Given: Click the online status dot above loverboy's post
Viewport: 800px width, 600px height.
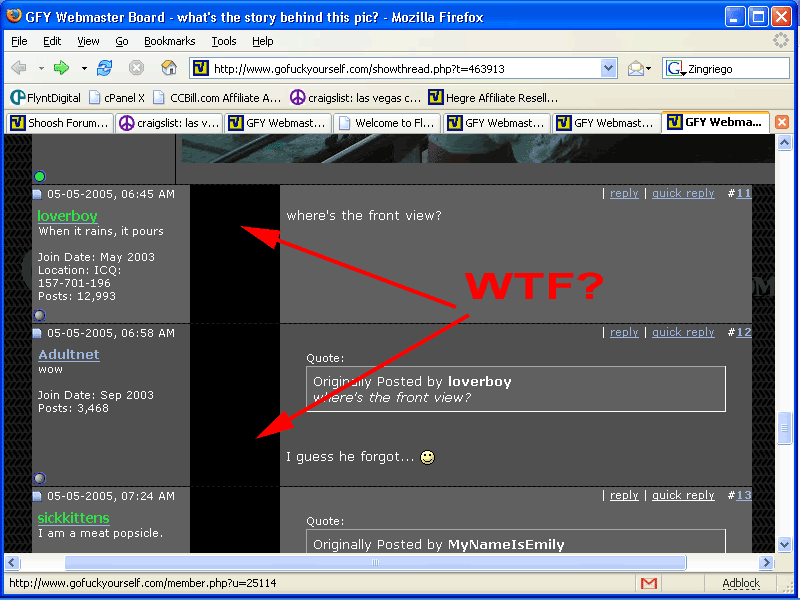Looking at the screenshot, I should (x=40, y=177).
